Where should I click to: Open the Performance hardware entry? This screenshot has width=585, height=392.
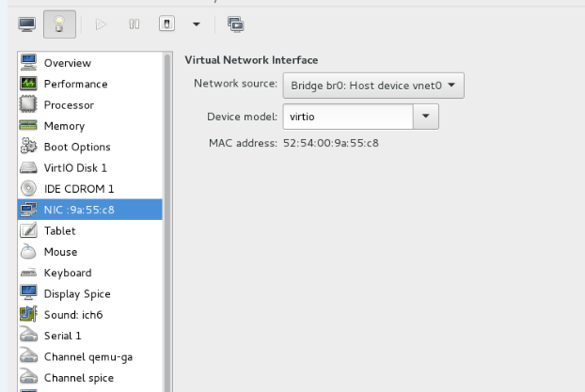click(x=90, y=84)
